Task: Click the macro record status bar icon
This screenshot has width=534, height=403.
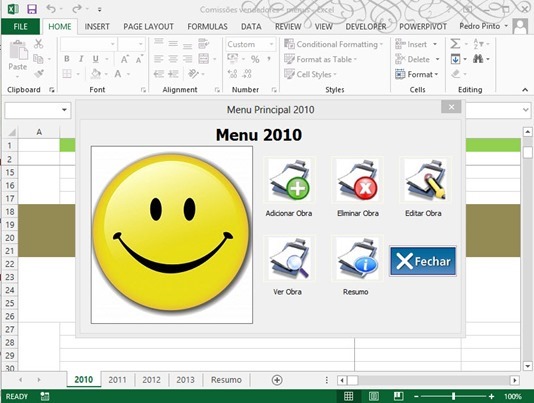Action: pos(45,396)
